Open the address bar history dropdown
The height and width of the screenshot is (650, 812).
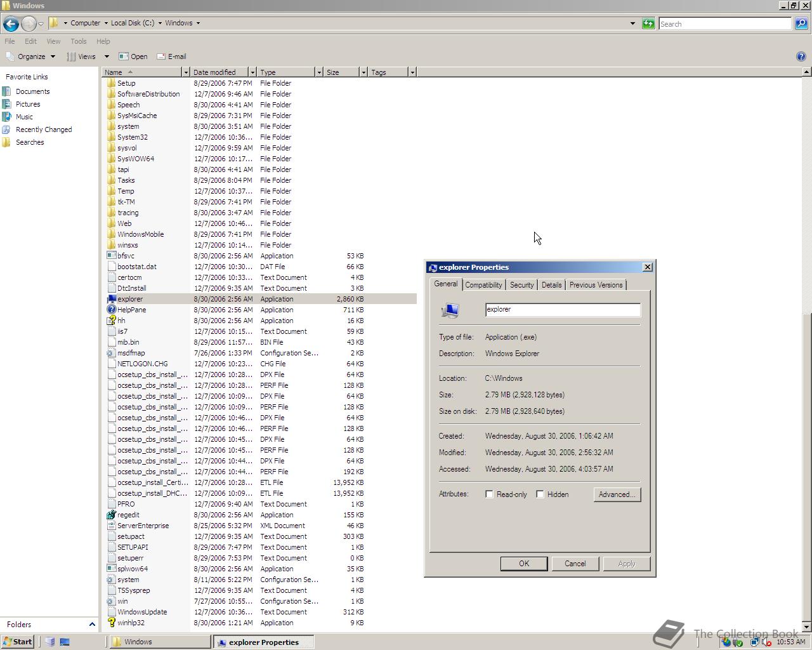click(632, 23)
